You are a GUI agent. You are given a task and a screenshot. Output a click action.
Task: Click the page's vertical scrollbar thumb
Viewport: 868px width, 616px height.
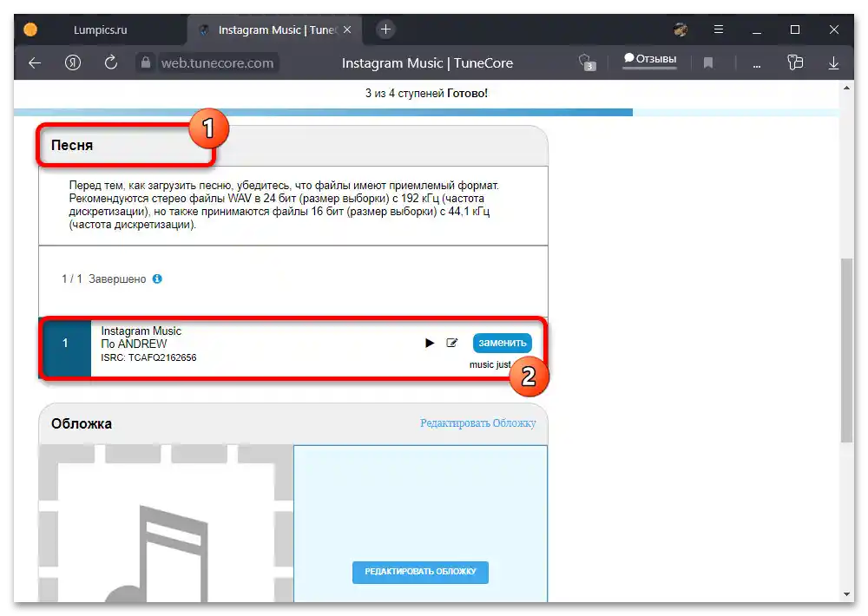click(846, 350)
